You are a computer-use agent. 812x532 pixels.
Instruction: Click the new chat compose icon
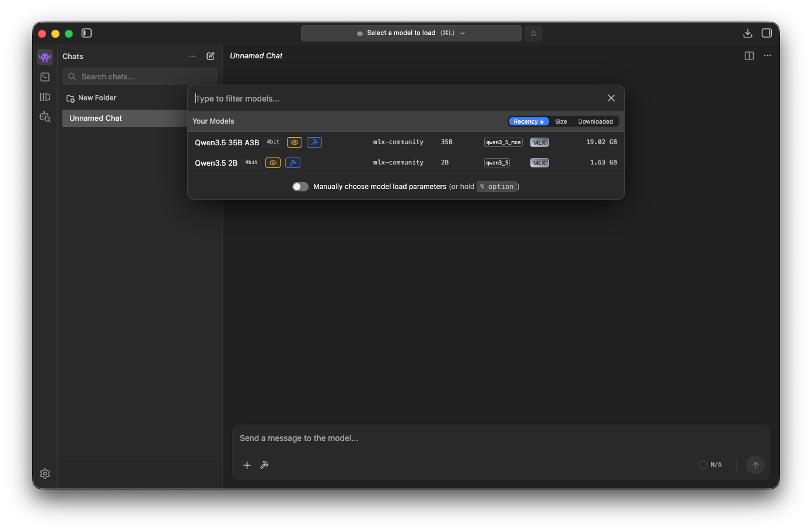click(x=210, y=56)
